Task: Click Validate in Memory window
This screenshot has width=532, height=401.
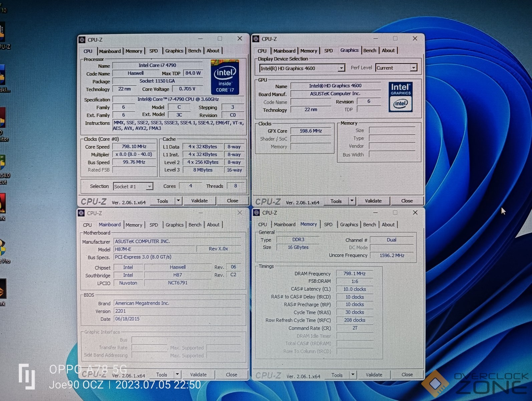Action: 374,375
